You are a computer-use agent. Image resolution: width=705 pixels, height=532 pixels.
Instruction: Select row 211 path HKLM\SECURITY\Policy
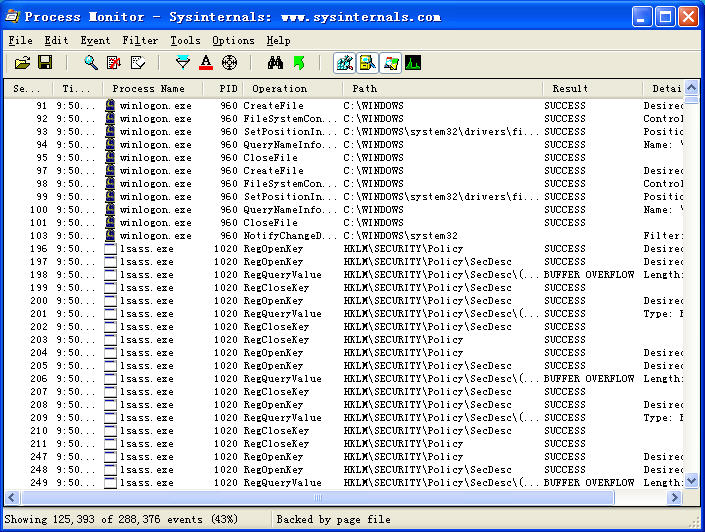403,444
